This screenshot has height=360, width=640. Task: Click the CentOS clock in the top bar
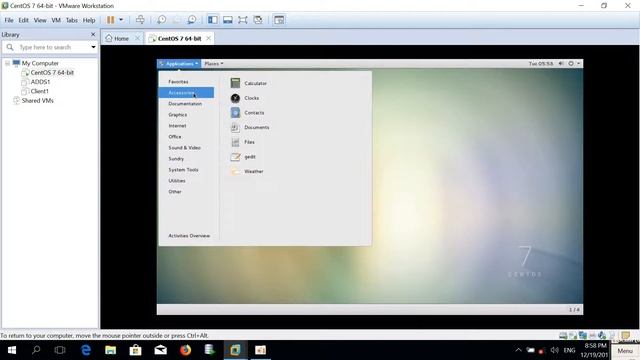click(541, 64)
